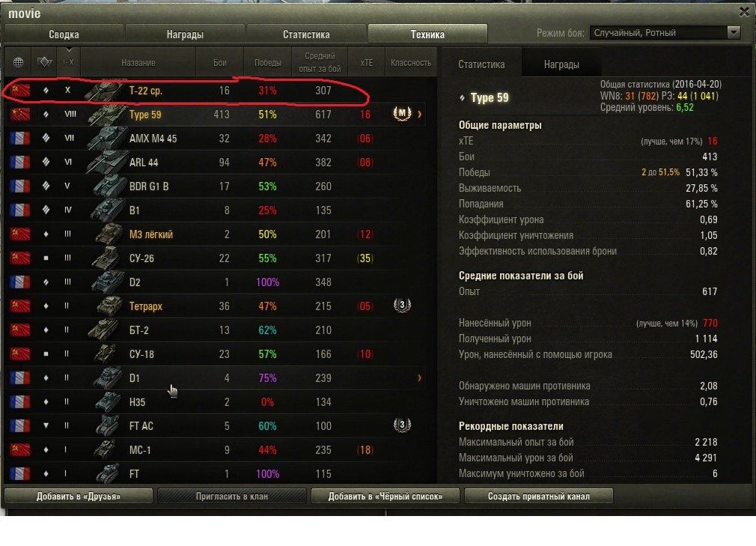Image resolution: width=756 pixels, height=546 pixels.
Task: Switch to Награды tab in right panel
Action: tap(561, 64)
